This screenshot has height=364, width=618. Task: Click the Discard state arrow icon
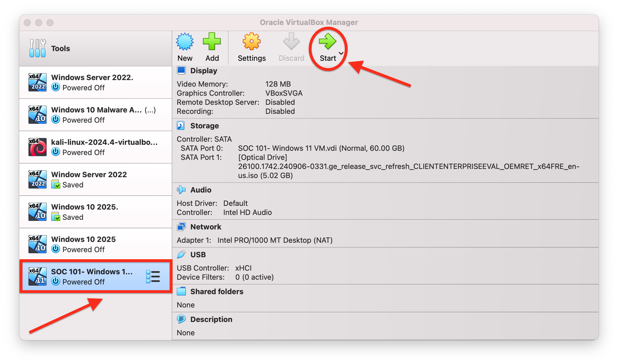tap(291, 41)
